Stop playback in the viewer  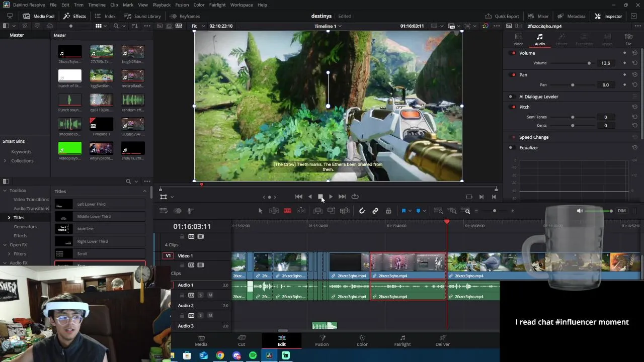pos(320,197)
